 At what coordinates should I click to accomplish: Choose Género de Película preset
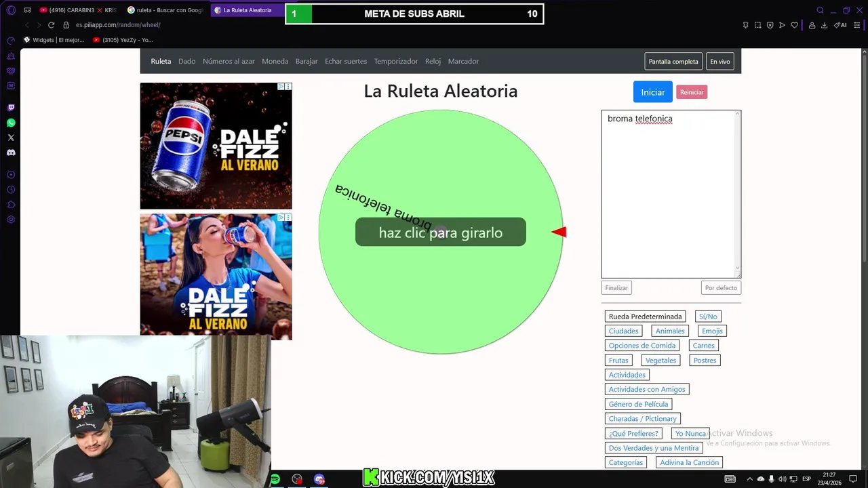[x=638, y=404]
